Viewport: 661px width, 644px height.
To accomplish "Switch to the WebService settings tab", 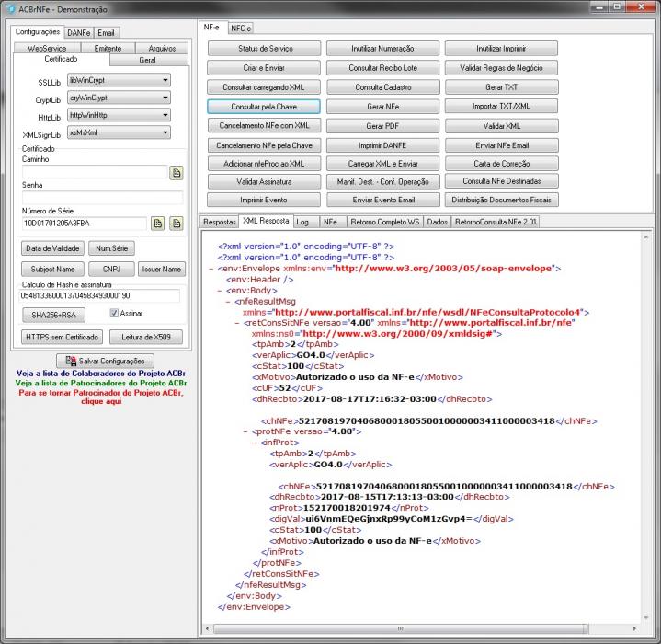I will click(x=47, y=48).
